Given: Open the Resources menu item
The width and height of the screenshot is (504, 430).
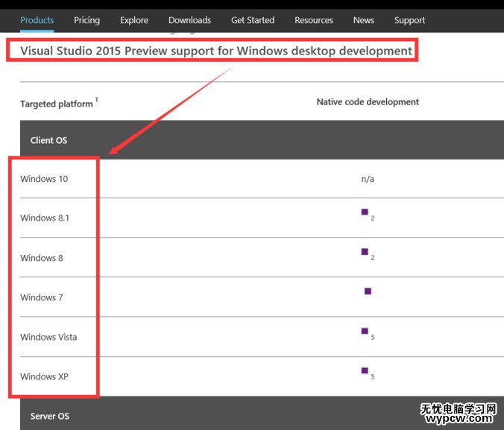Looking at the screenshot, I should [x=314, y=20].
